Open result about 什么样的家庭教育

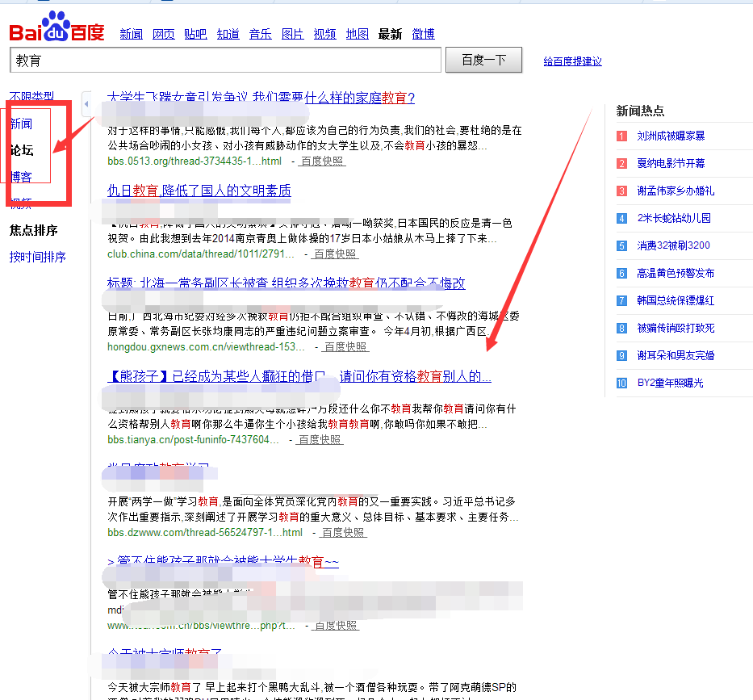coord(261,98)
